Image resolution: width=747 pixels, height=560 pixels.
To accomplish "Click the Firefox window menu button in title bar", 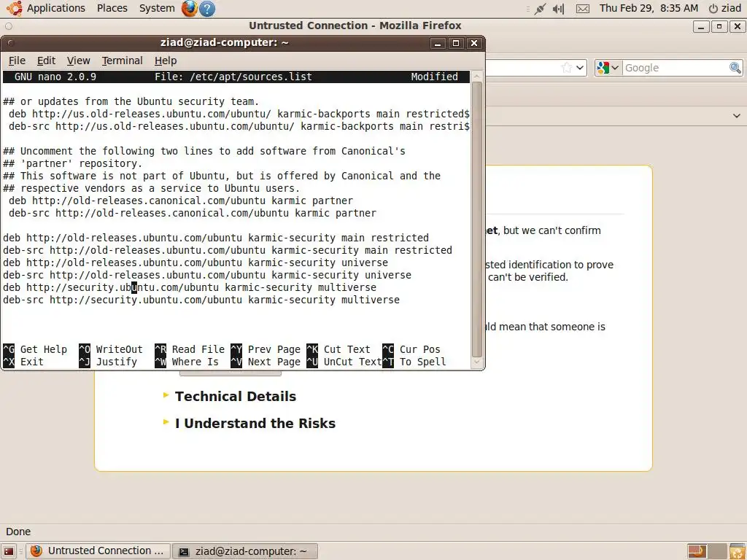I will 9,26.
